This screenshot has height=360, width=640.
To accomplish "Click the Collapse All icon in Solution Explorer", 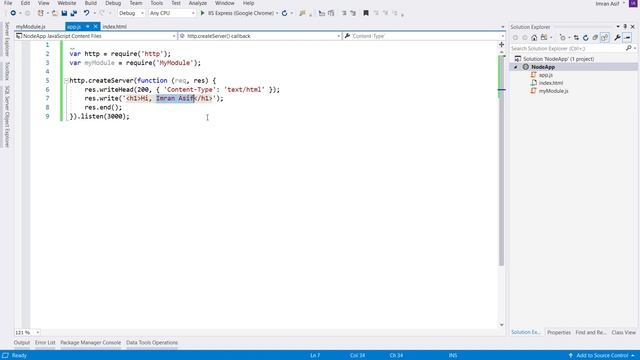I will (x=595, y=38).
